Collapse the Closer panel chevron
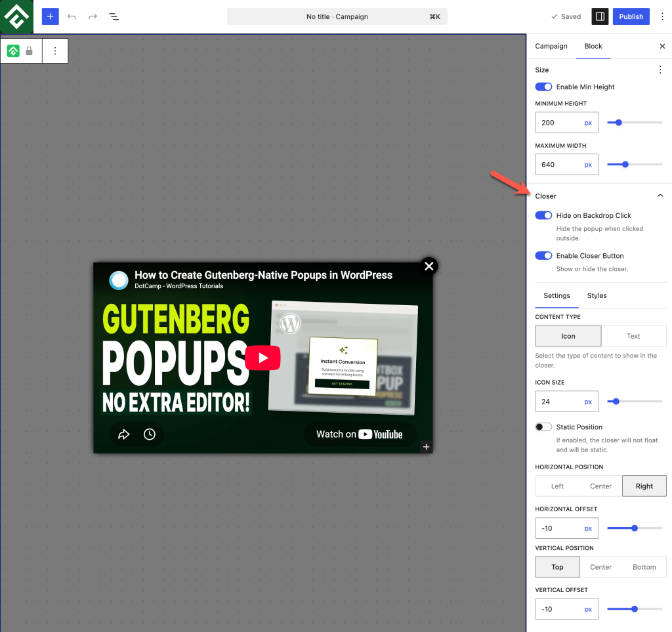 pos(660,196)
